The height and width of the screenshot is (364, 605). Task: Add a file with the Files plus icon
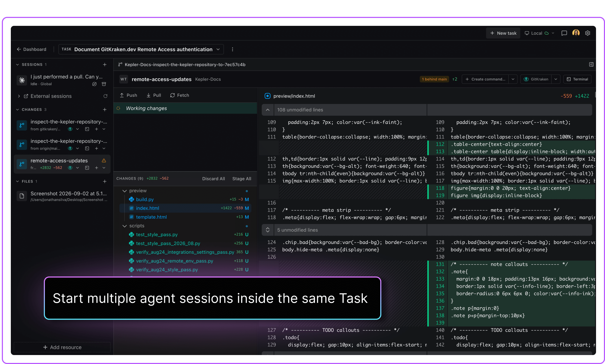(x=105, y=181)
